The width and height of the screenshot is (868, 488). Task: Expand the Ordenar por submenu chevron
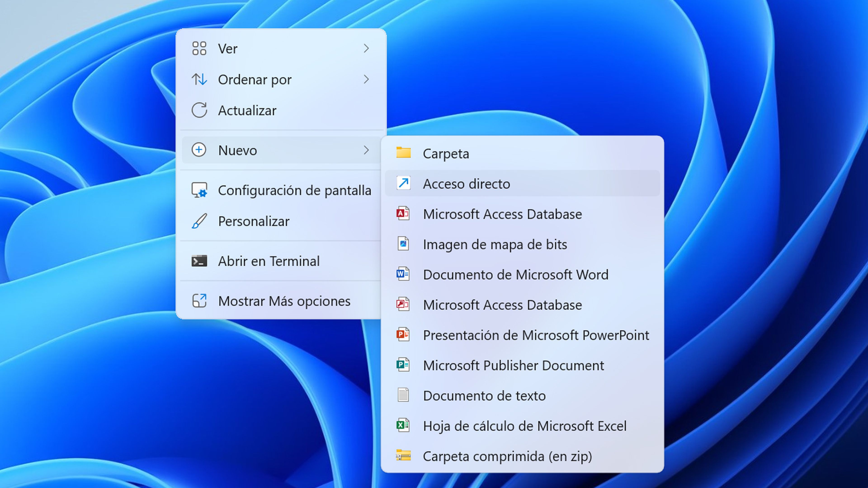tap(367, 80)
